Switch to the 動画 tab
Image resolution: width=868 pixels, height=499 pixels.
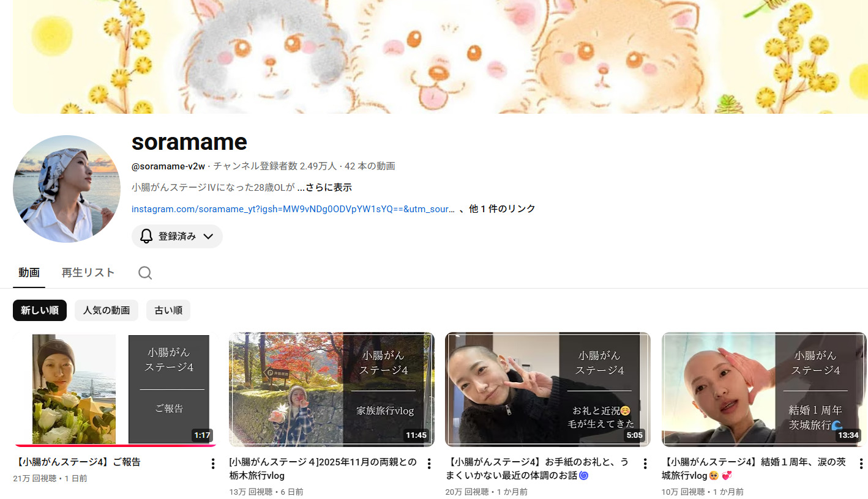[29, 273]
